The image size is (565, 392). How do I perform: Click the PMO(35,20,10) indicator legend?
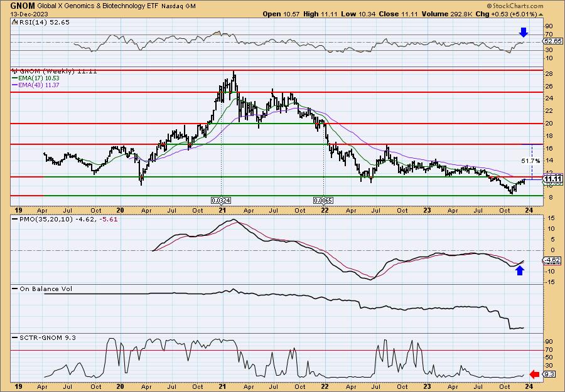coord(65,220)
